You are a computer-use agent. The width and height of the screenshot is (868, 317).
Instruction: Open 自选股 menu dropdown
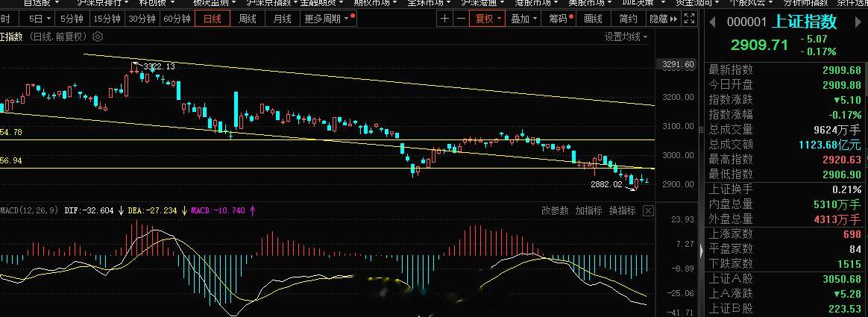[41, 3]
